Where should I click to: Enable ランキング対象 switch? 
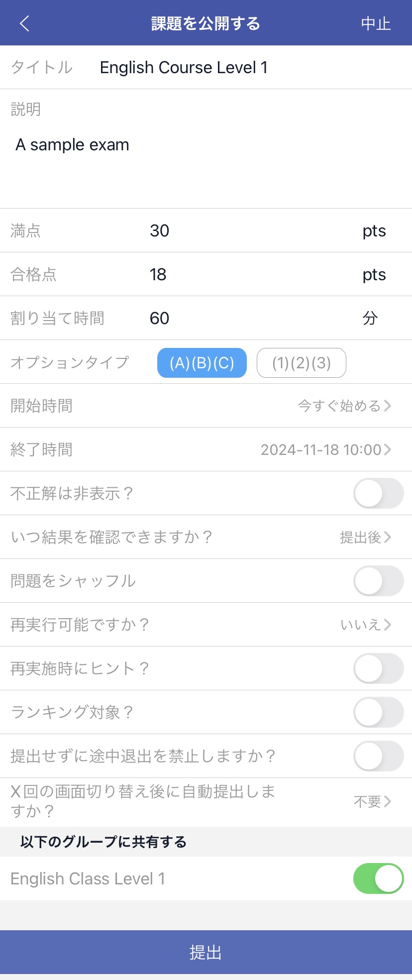pyautogui.click(x=378, y=712)
